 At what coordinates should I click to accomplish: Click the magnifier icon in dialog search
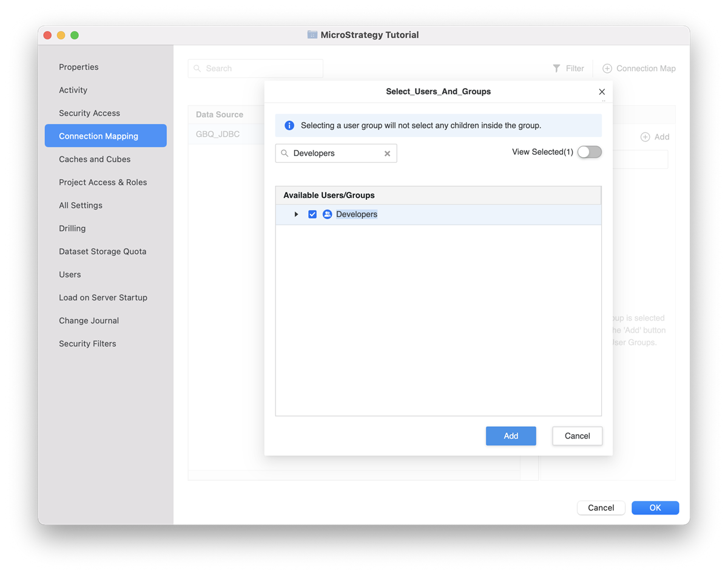(x=285, y=154)
